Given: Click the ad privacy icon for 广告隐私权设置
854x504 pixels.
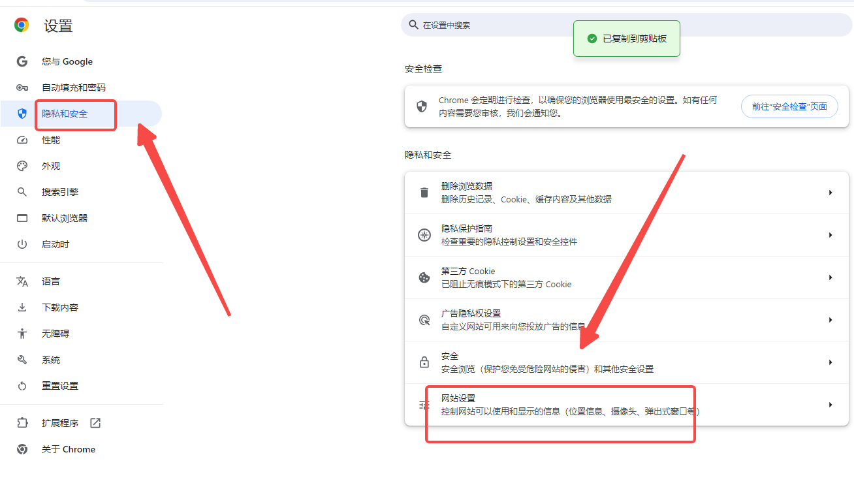Looking at the screenshot, I should [x=424, y=320].
